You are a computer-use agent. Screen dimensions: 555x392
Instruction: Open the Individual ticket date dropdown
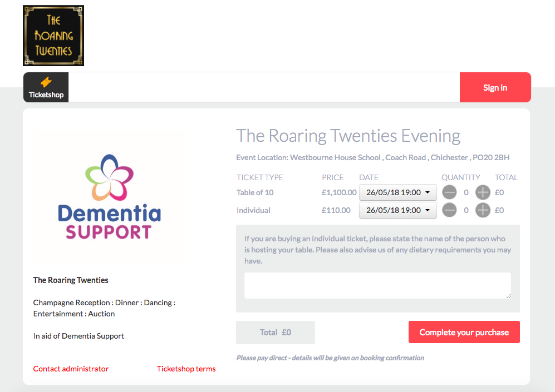click(398, 210)
